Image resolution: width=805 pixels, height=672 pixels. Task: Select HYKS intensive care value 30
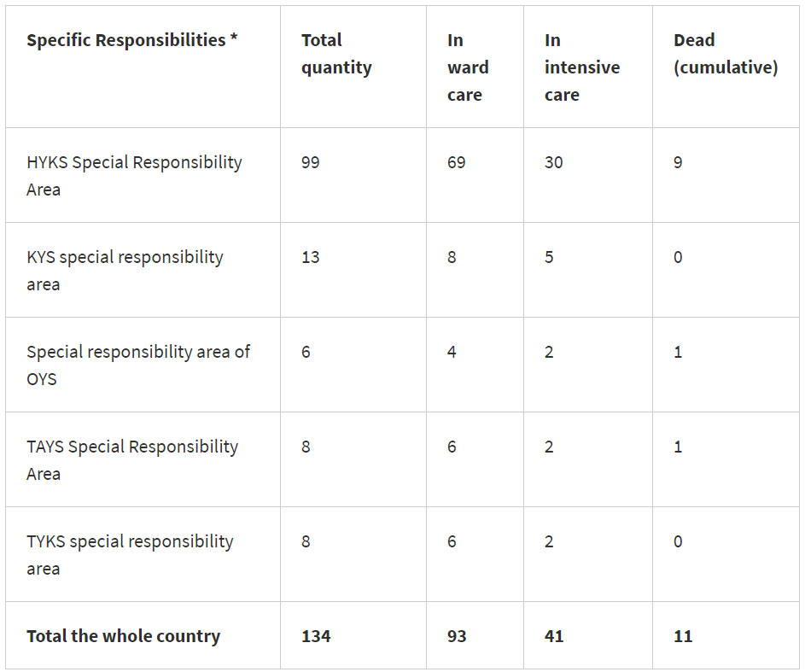pos(554,162)
